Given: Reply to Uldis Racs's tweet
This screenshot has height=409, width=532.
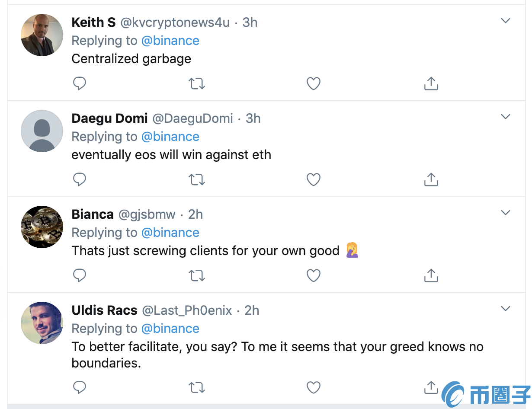Looking at the screenshot, I should [80, 387].
